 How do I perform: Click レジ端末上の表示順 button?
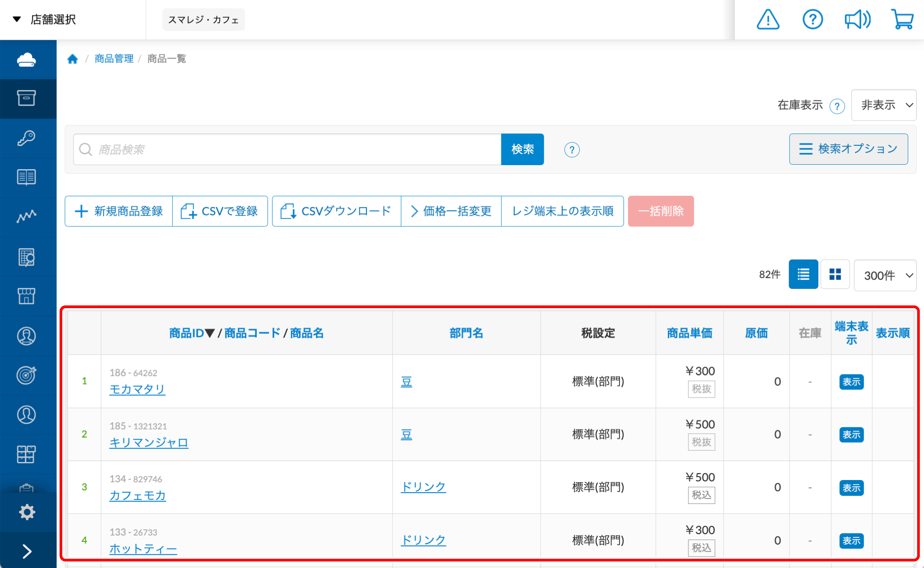[x=563, y=211]
